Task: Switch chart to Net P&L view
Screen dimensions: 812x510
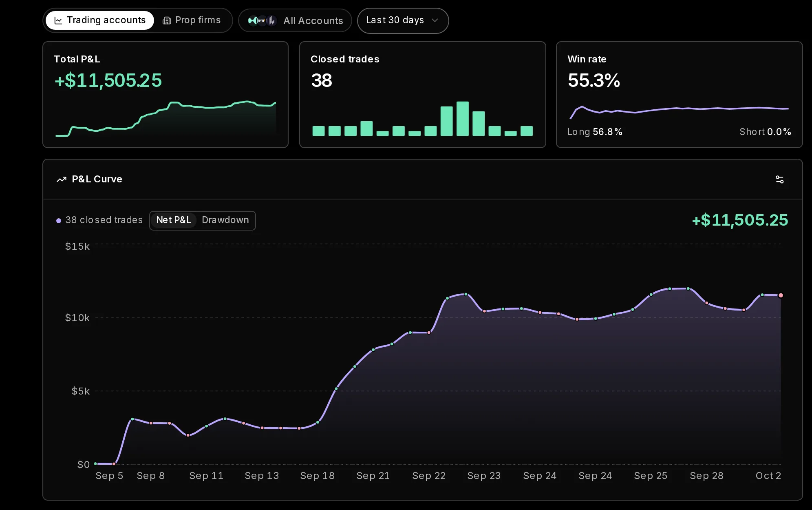Action: [174, 220]
